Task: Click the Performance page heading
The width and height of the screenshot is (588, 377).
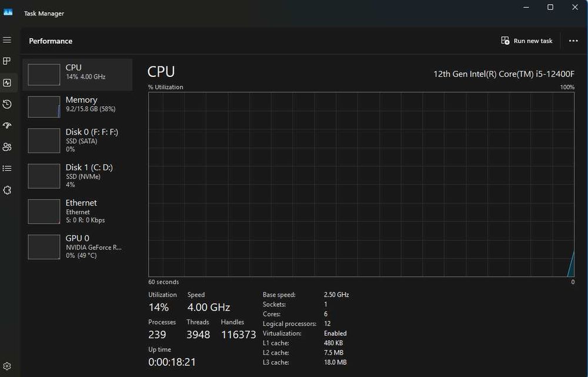Action: pos(51,41)
